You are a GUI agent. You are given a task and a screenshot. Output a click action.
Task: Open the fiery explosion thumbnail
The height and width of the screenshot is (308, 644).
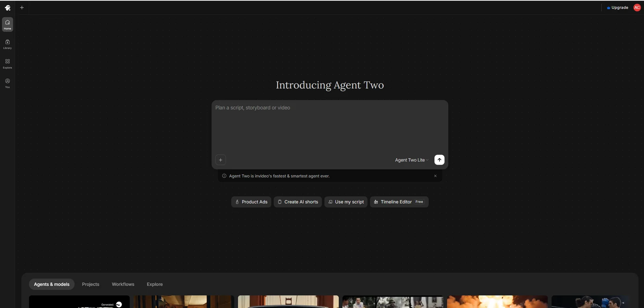pos(497,302)
